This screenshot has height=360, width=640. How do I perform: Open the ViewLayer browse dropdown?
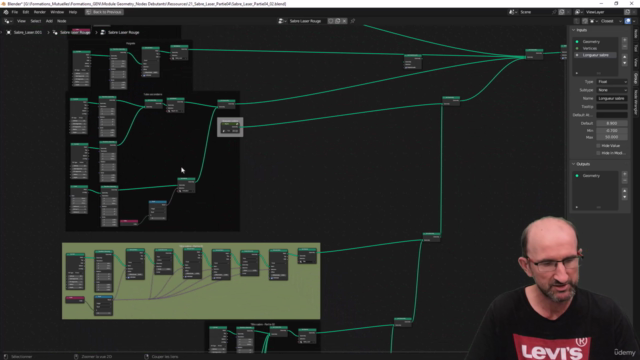click(578, 12)
